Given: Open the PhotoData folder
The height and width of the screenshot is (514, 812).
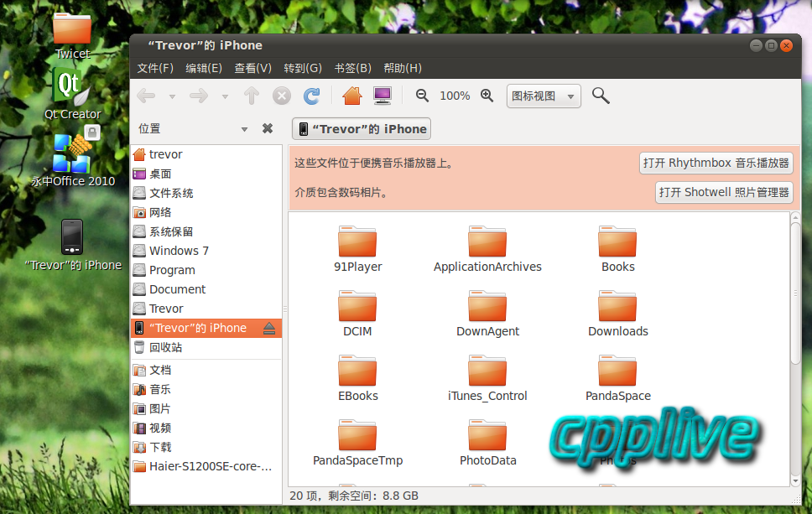Looking at the screenshot, I should [488, 443].
